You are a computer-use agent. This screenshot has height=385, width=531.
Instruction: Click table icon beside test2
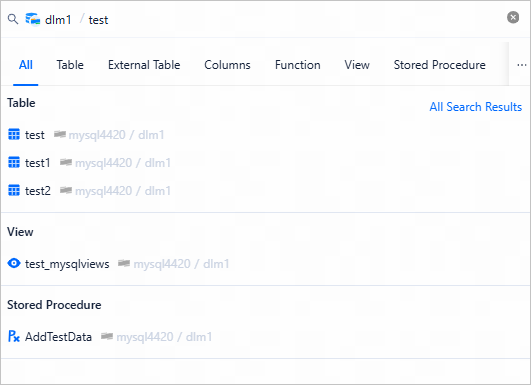(x=14, y=191)
